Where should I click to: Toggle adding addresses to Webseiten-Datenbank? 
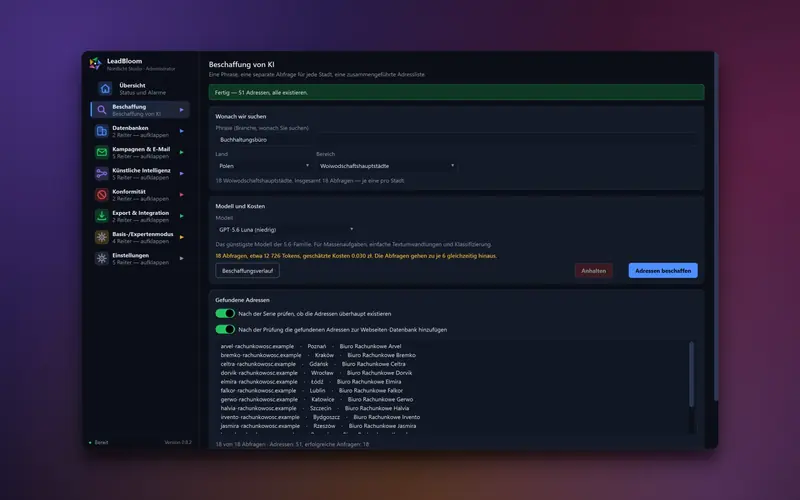225,329
